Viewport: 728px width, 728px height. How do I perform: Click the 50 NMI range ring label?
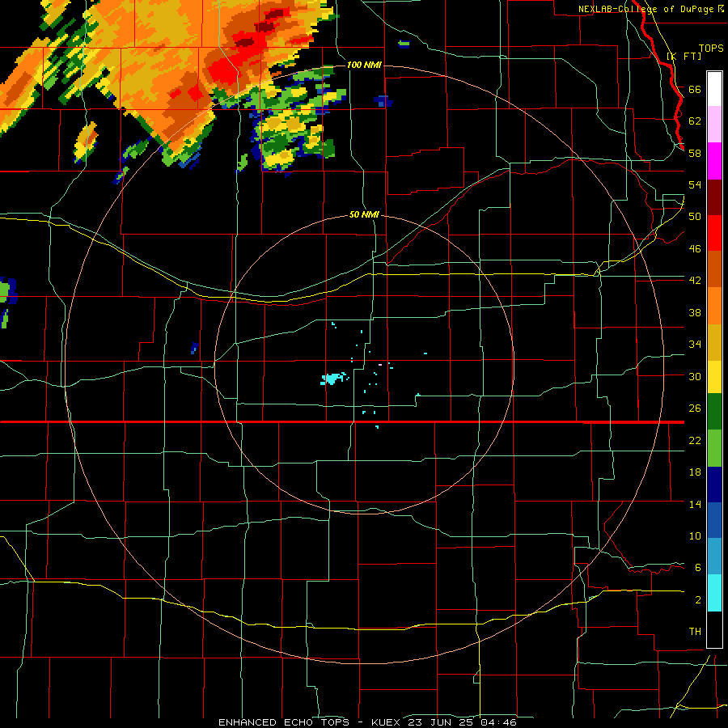click(x=364, y=214)
